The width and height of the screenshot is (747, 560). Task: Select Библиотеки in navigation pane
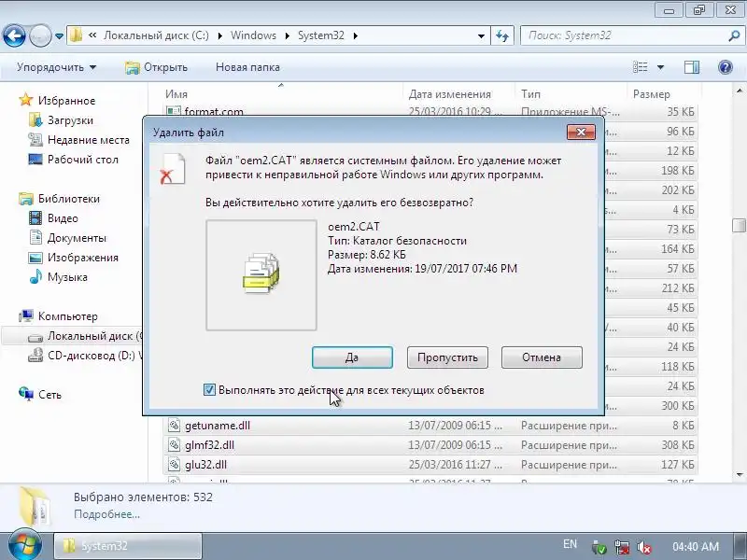[69, 199]
